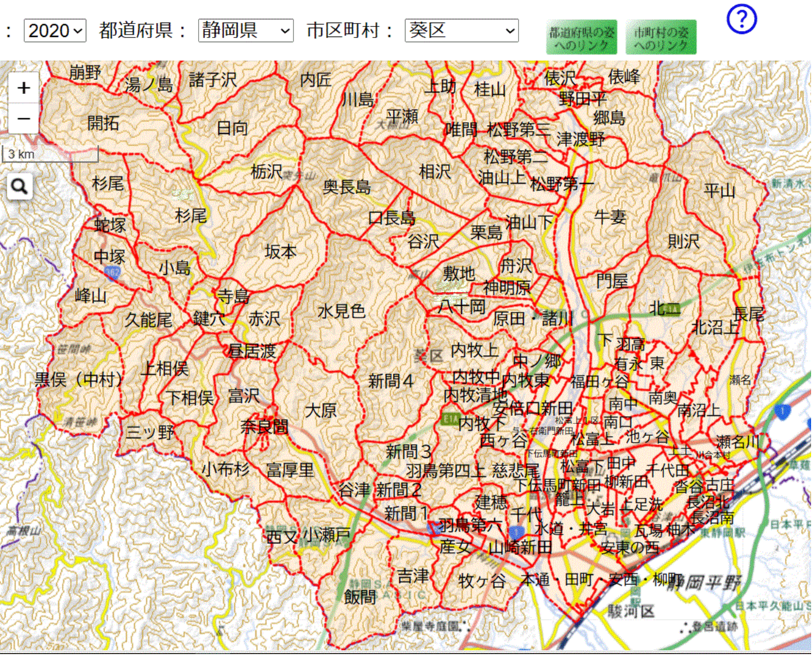Click the route 1 shield near 瀬名川
The width and height of the screenshot is (812, 655).
click(782, 412)
